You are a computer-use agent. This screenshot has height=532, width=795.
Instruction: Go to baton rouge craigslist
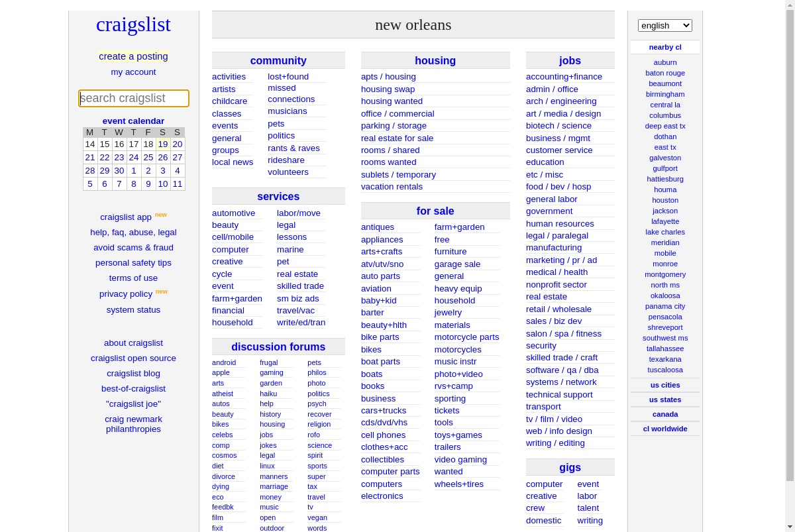pos(665,73)
